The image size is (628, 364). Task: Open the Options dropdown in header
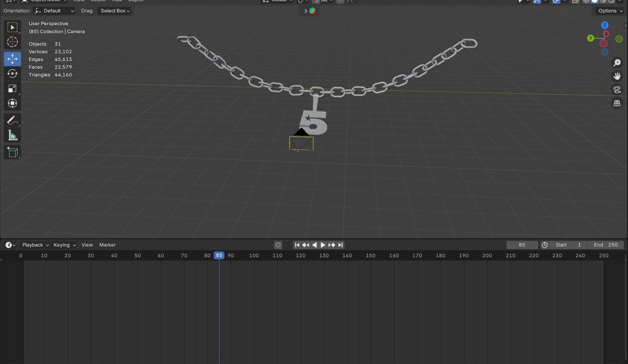(610, 10)
